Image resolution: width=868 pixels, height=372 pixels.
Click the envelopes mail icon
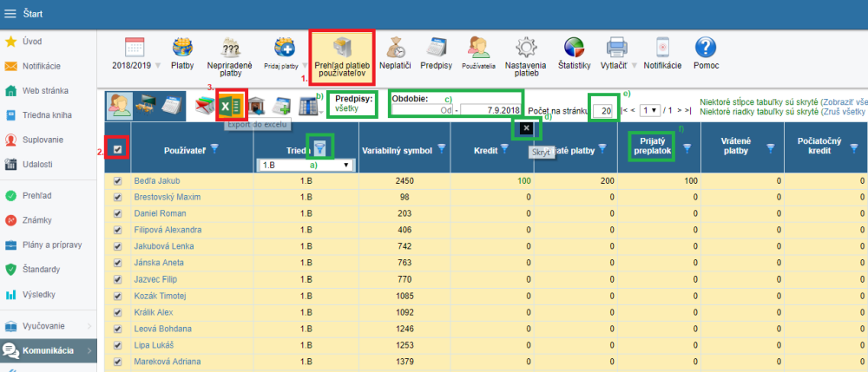click(206, 105)
